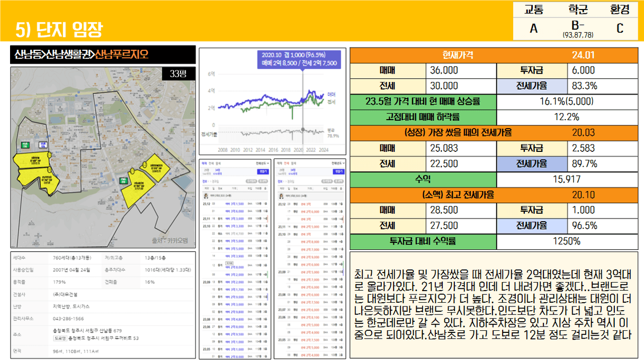644x362 pixels.
Task: Click the 13층/15층 floor value
Action: 156,258
